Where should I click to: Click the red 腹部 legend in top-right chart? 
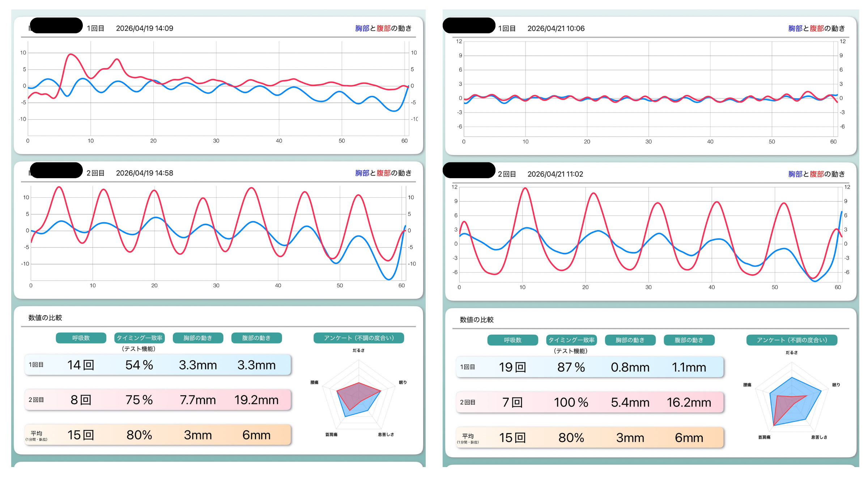pos(817,28)
